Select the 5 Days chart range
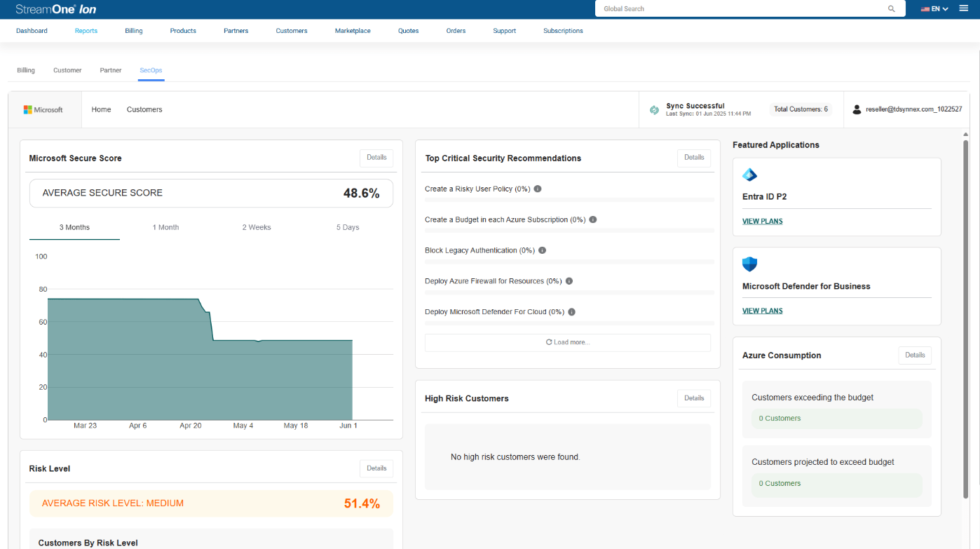 tap(348, 227)
